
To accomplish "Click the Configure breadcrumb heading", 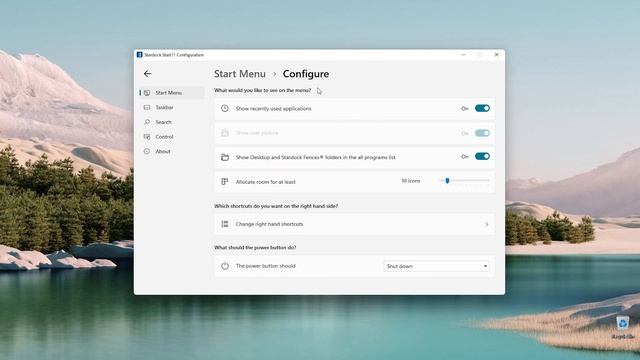I will point(306,74).
